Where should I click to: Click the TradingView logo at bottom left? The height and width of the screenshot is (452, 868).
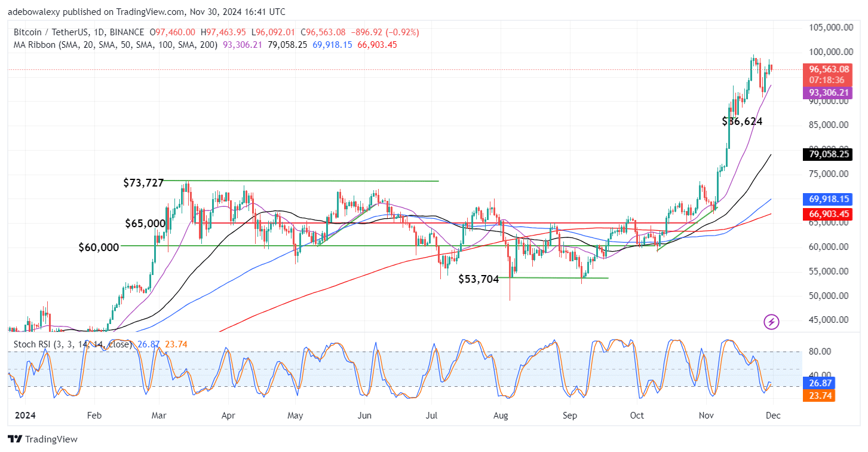[x=43, y=439]
